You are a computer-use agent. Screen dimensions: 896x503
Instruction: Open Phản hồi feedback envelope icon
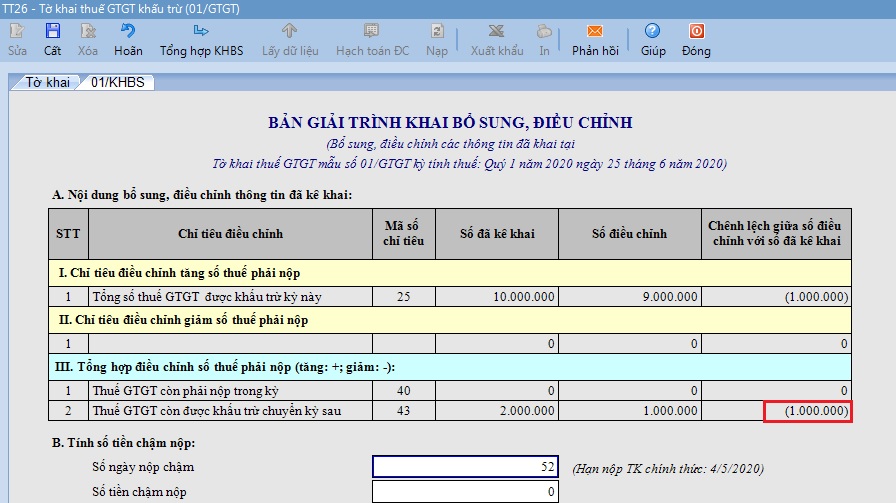pyautogui.click(x=595, y=31)
